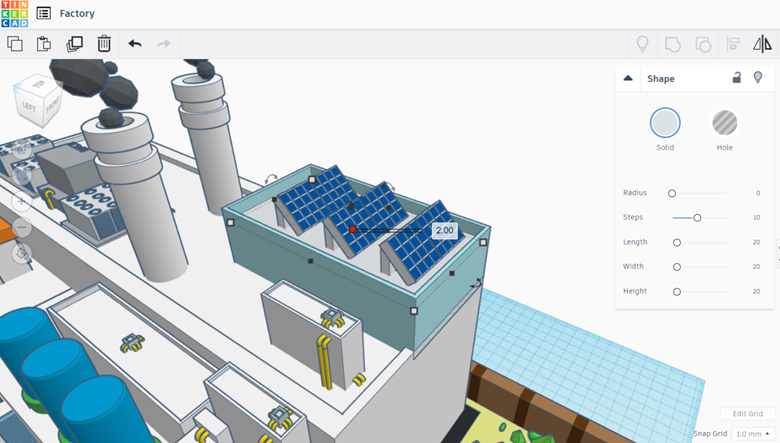Screen dimensions: 780x443
Task: Adjust the Steps slider handle
Action: point(697,218)
